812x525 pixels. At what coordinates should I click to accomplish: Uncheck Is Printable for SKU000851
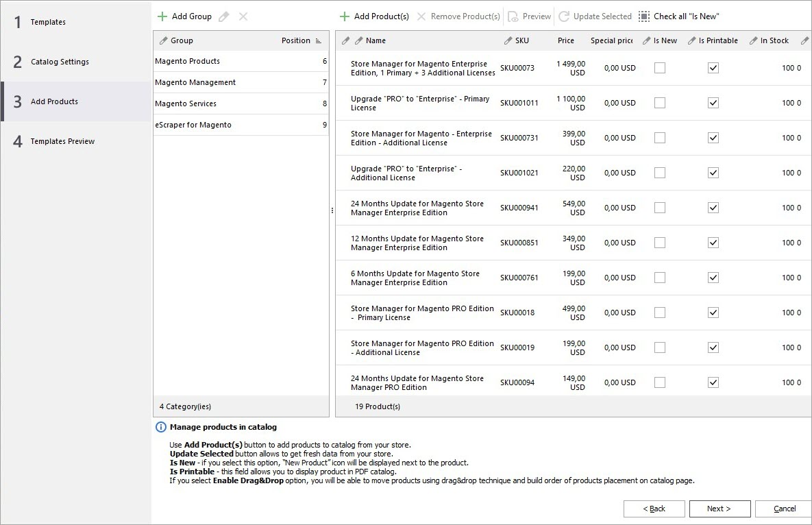[x=713, y=243]
